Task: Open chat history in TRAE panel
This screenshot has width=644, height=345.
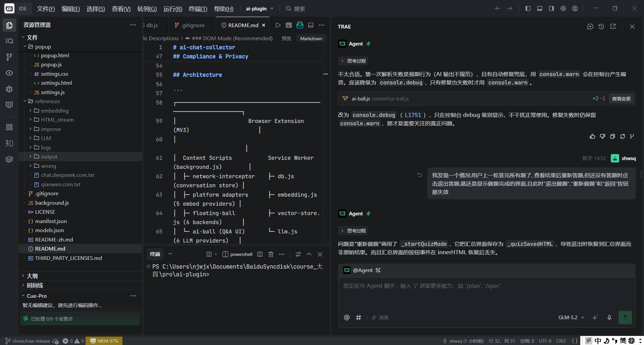Action: click(601, 26)
